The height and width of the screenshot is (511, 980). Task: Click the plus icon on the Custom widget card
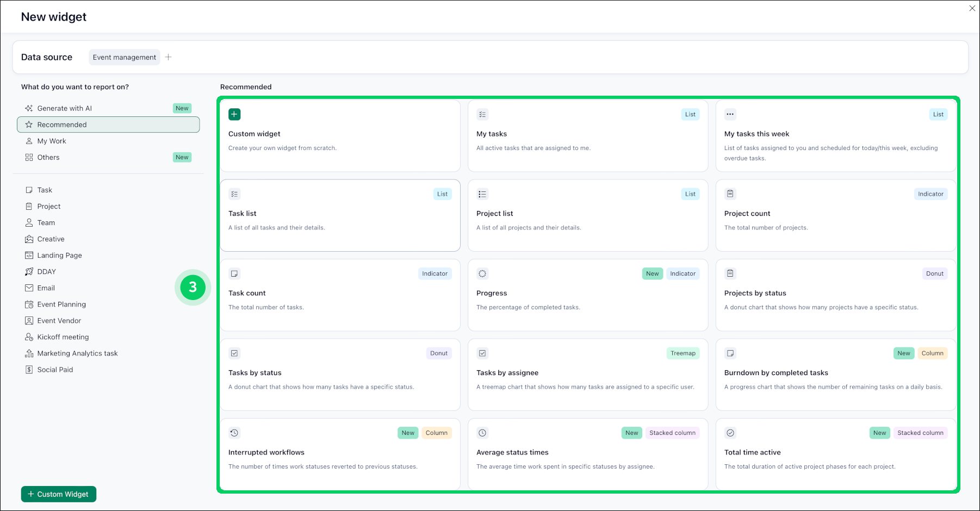234,114
